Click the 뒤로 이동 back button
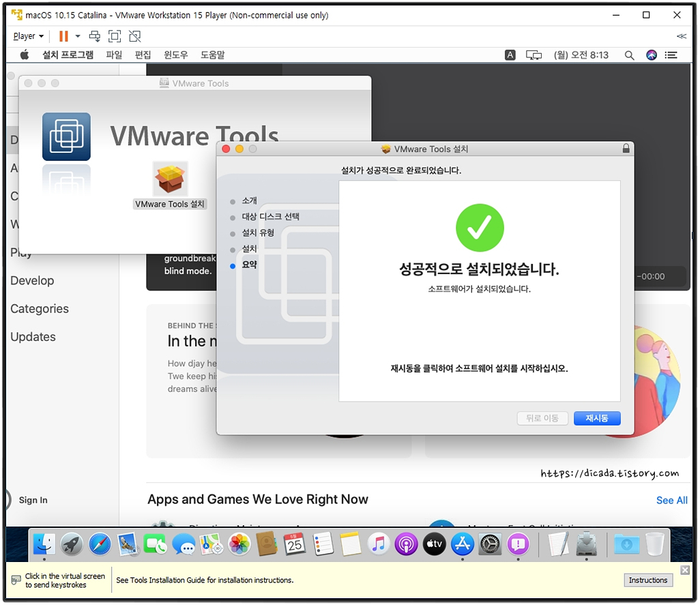This screenshot has width=700, height=605. (542, 418)
